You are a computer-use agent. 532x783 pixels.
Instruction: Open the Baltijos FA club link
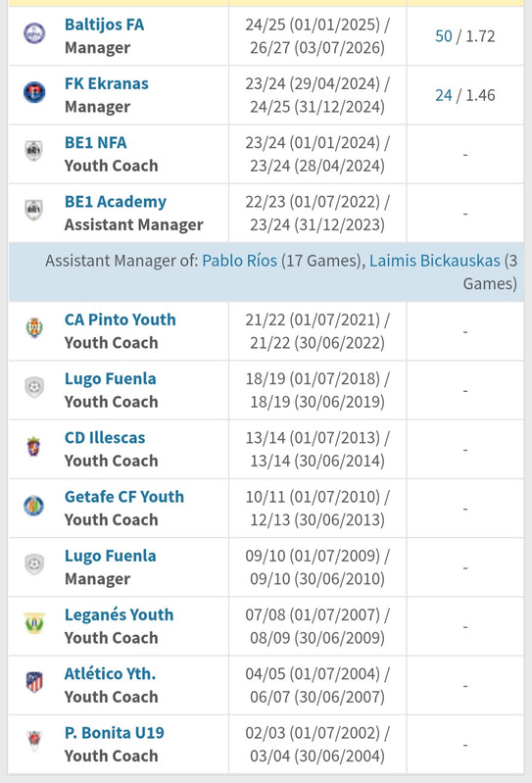tap(104, 24)
